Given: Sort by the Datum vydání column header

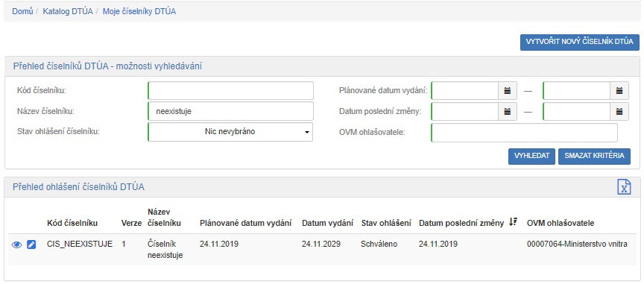Looking at the screenshot, I should point(327,223).
